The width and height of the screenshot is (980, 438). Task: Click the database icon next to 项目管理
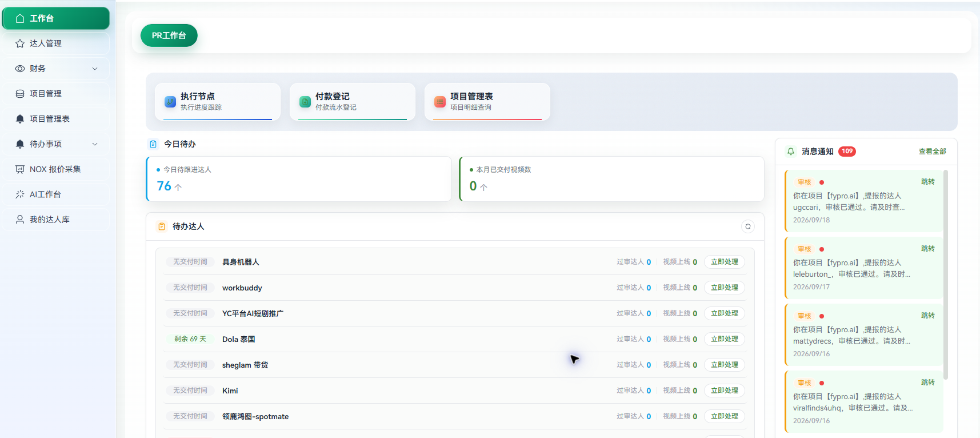point(20,94)
